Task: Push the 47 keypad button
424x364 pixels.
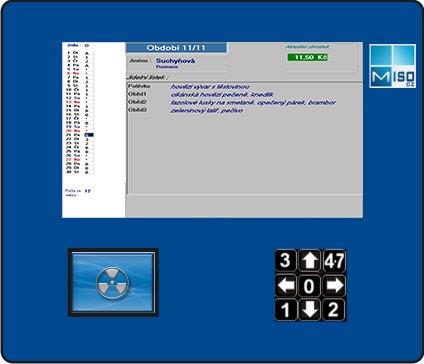Action: pos(334,261)
